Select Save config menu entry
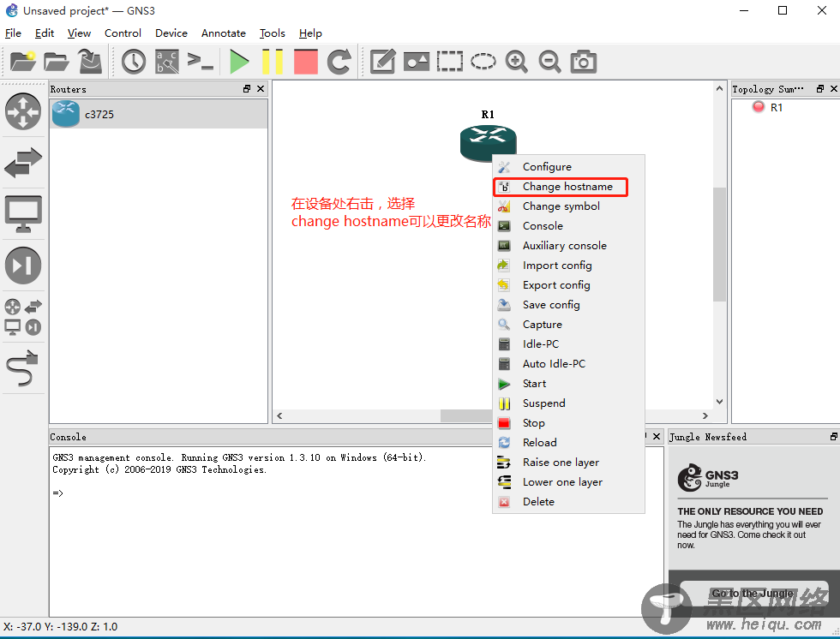The height and width of the screenshot is (639, 840). coord(568,305)
